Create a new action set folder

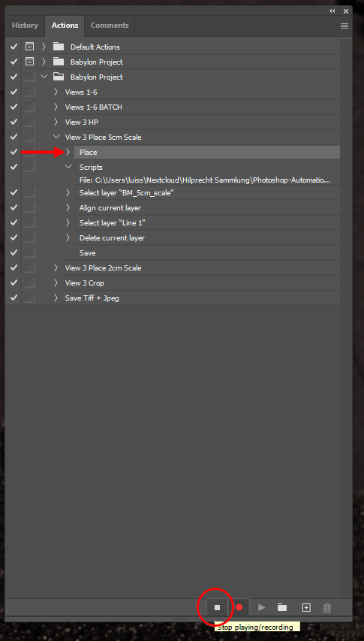point(282,607)
